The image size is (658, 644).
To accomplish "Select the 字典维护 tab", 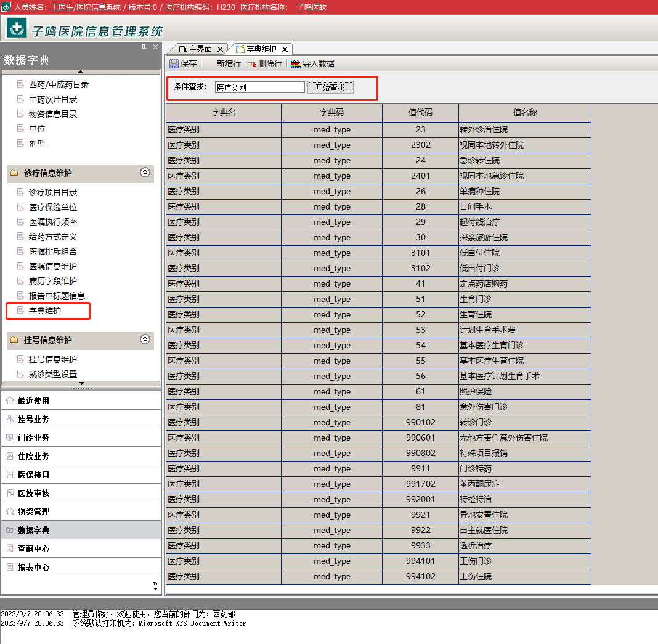I will pos(261,49).
